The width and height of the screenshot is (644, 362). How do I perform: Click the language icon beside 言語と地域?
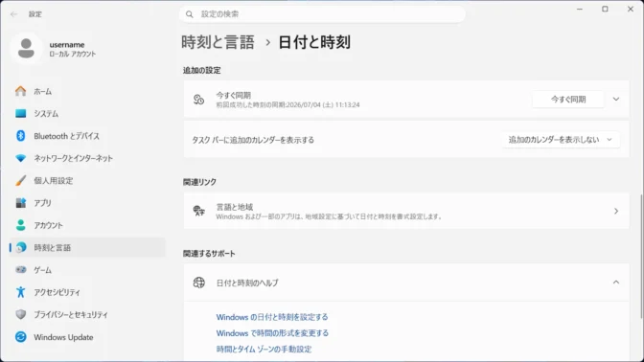click(x=198, y=211)
